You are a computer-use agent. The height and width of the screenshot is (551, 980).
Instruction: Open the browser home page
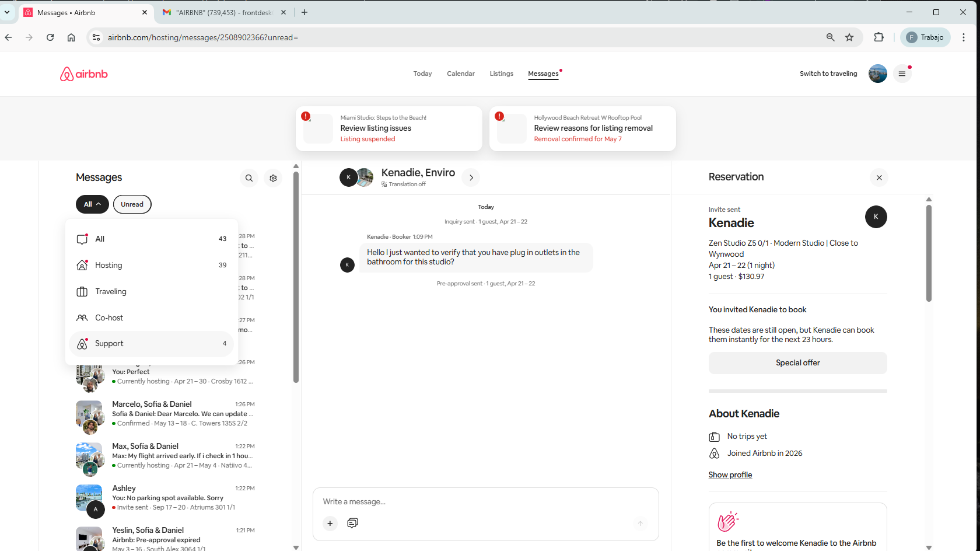point(71,37)
